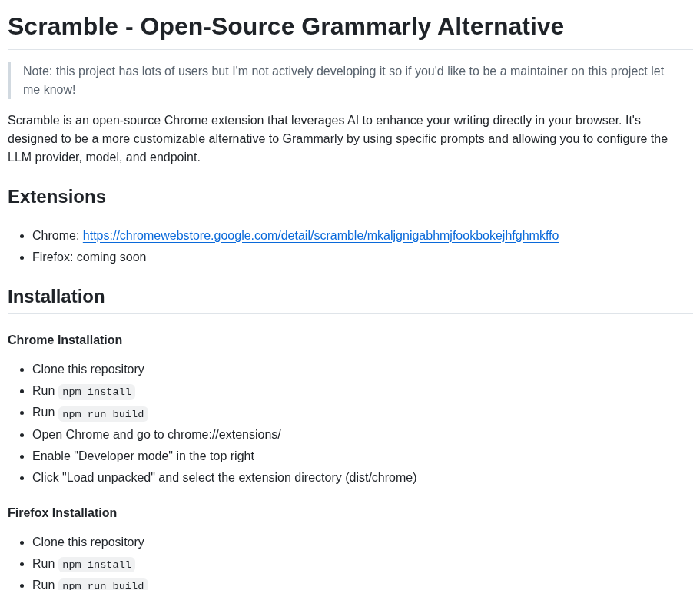700x590 pixels.
Task: Click the npm run build code under Chrome Installation
Action: [x=103, y=414]
